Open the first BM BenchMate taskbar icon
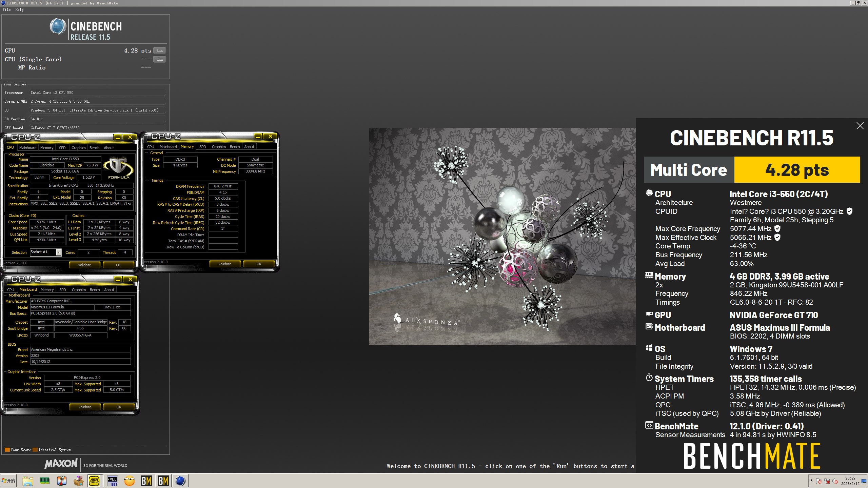 (x=146, y=481)
